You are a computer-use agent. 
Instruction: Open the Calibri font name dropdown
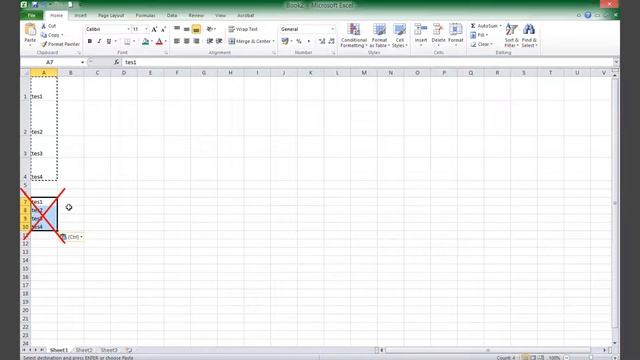pyautogui.click(x=128, y=29)
